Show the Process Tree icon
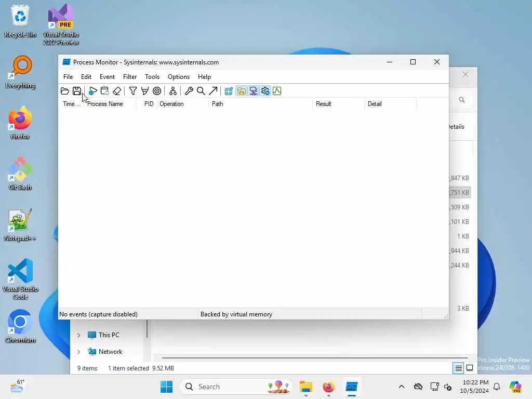Viewport: 532px width, 399px height. click(173, 91)
